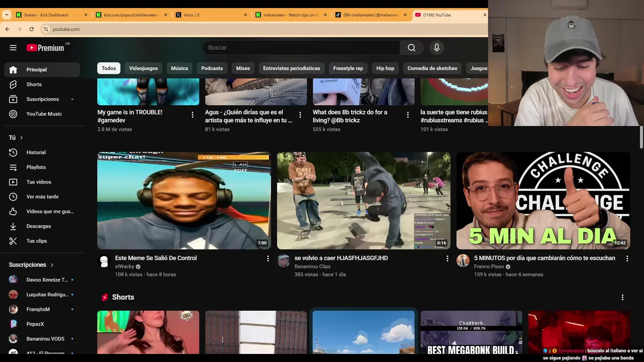
Task: Open Franco Pisso channel avatar
Action: coord(463,261)
